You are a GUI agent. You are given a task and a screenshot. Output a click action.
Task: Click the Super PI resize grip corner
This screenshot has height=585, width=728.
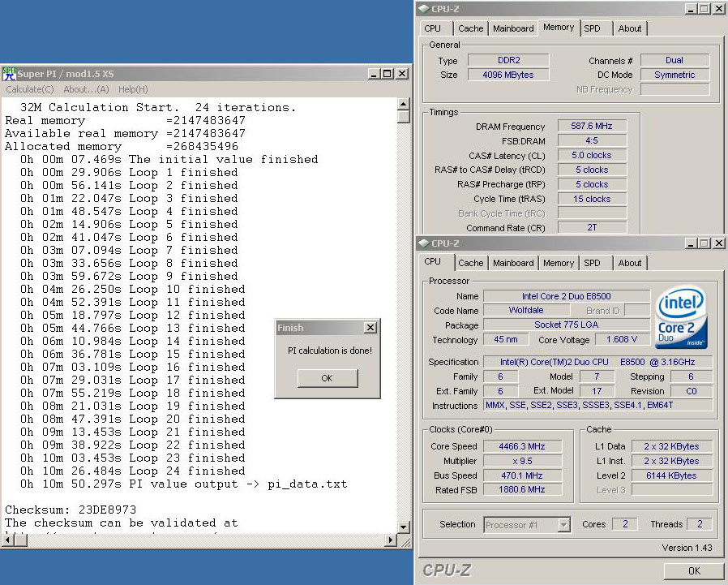coord(405,541)
